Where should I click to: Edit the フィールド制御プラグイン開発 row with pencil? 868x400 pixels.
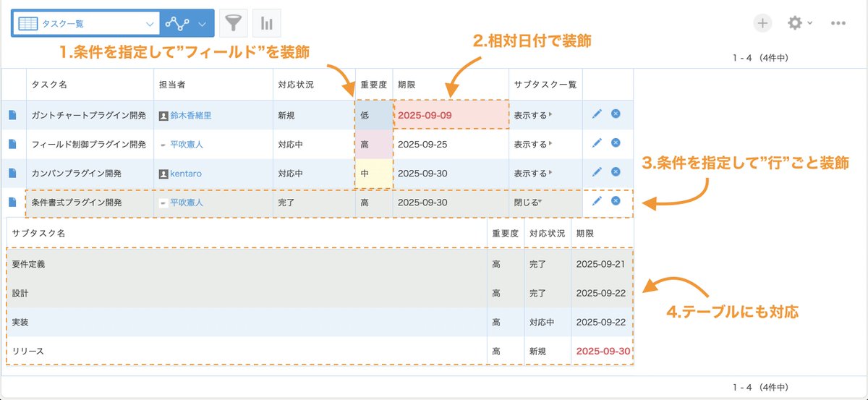(597, 143)
